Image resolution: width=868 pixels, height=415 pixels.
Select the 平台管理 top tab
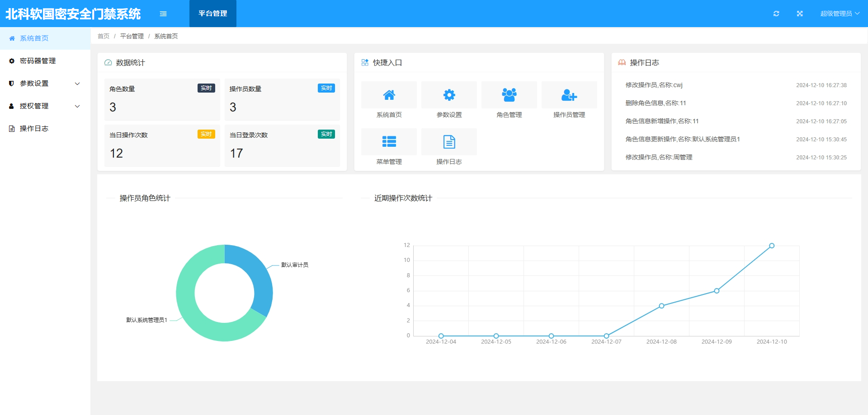click(212, 14)
